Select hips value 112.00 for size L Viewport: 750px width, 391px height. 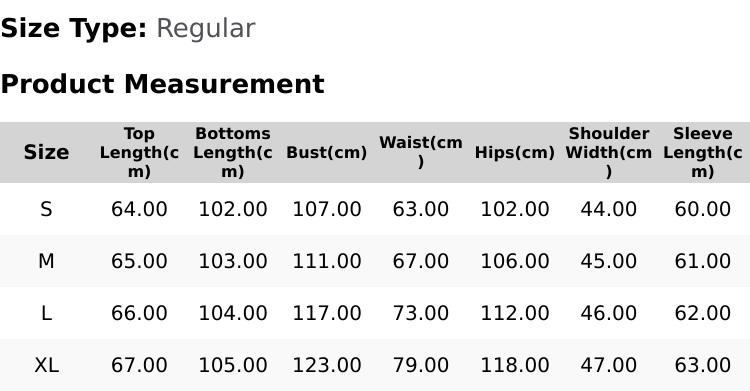point(515,313)
